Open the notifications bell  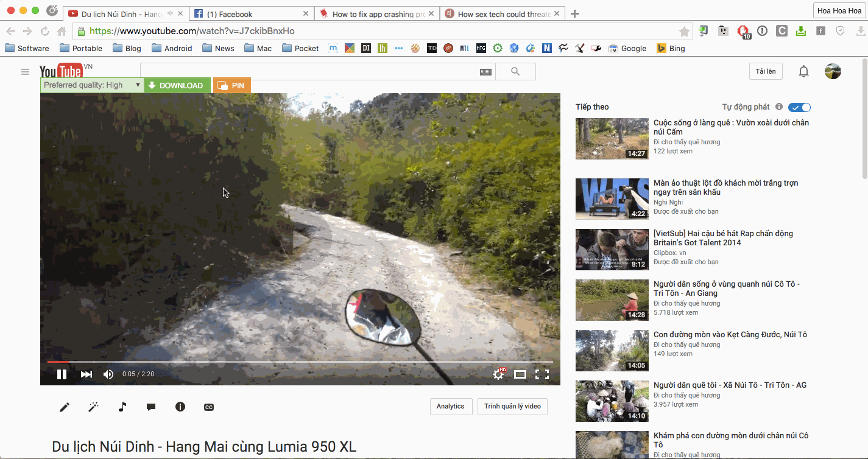pyautogui.click(x=803, y=72)
